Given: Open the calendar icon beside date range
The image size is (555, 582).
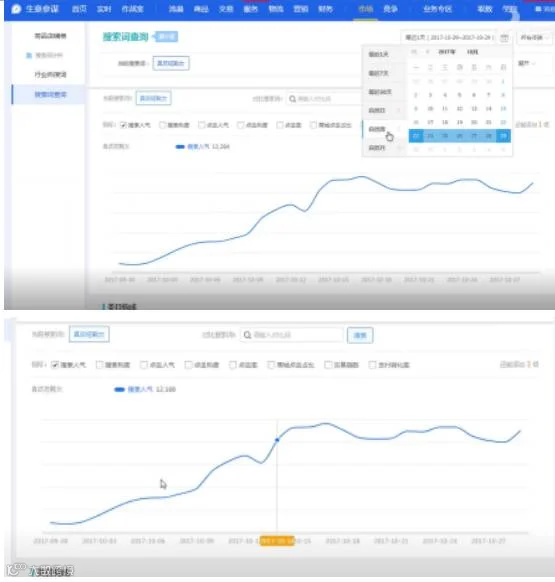Looking at the screenshot, I should click(504, 37).
